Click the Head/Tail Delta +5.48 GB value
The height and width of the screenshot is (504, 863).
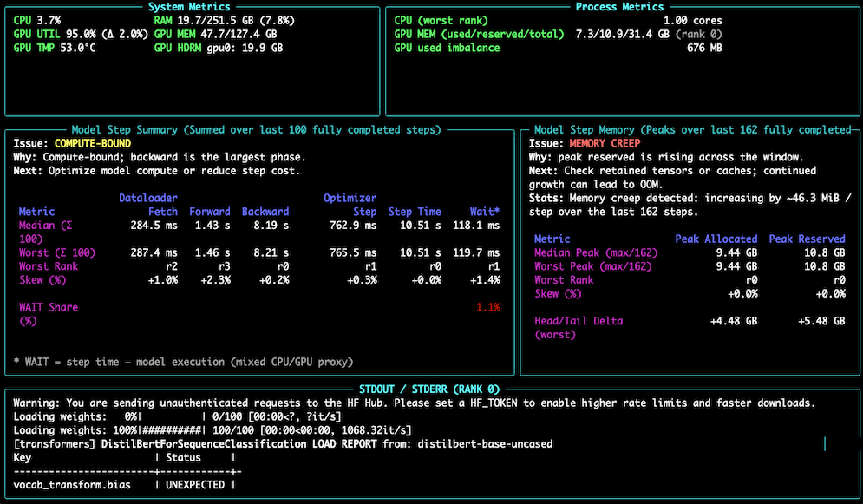[x=821, y=321]
